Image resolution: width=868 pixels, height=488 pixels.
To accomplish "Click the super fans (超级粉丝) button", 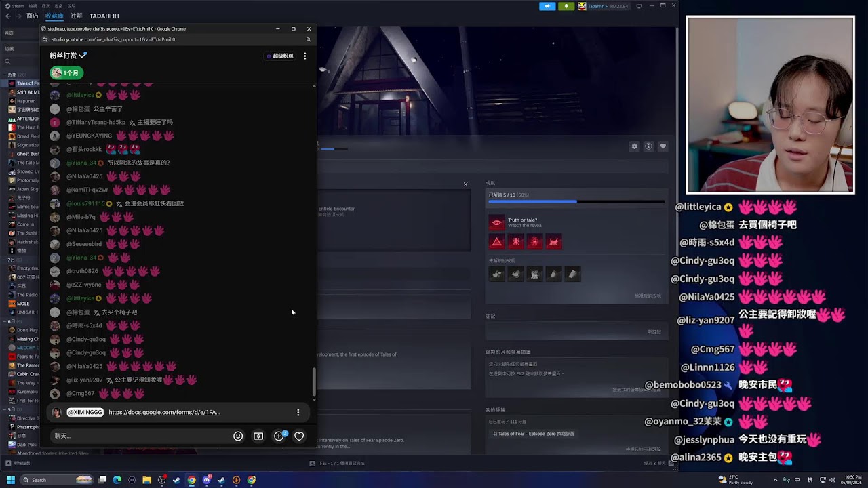I will pos(280,56).
